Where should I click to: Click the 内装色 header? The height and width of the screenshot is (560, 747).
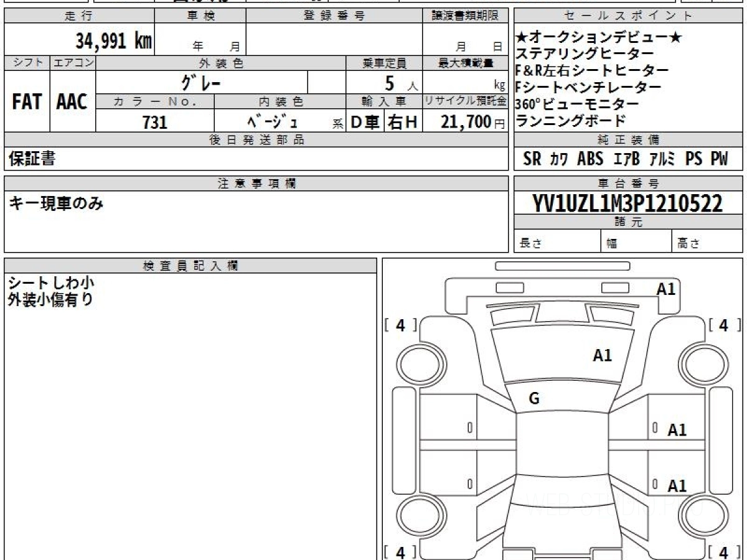pyautogui.click(x=280, y=101)
